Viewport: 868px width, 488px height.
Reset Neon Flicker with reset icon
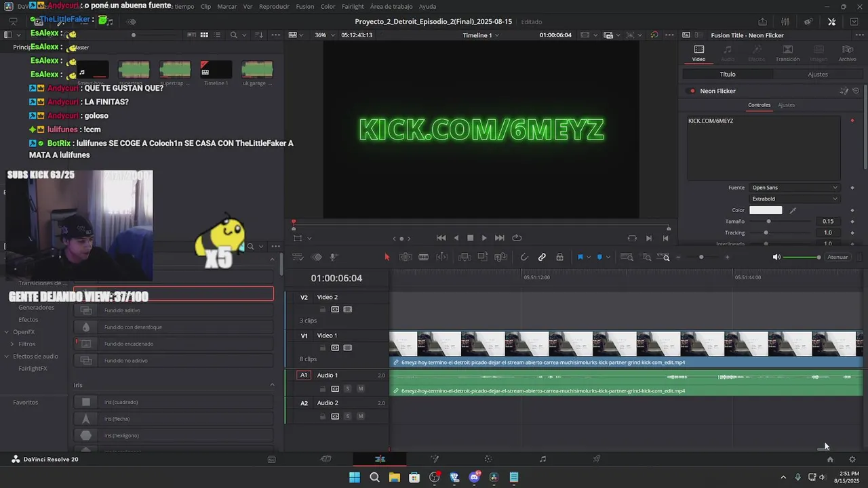[856, 91]
